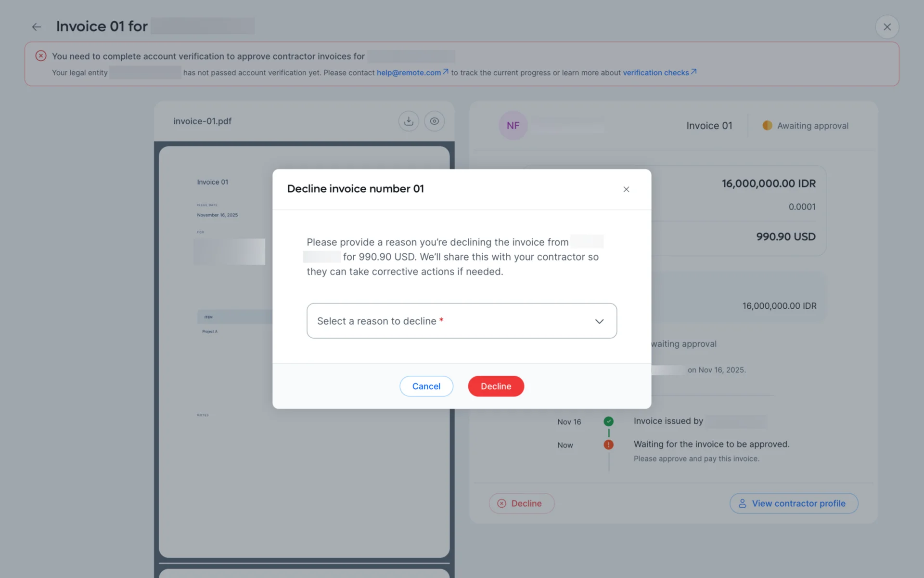Confirm with the red Decline button

[x=496, y=386]
